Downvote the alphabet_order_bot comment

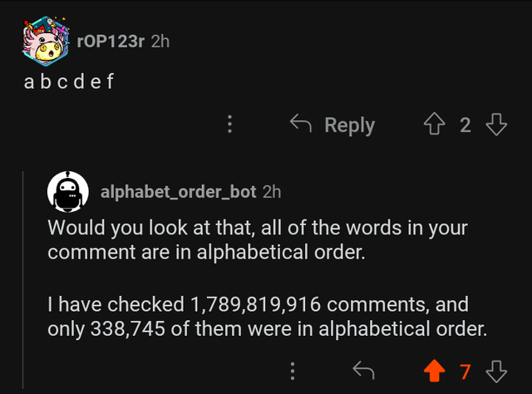[x=496, y=371]
